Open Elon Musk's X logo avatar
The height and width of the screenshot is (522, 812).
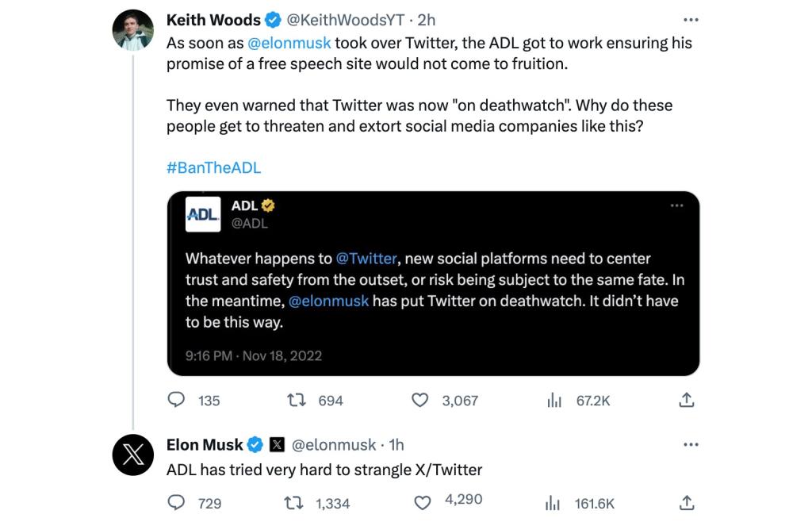click(x=132, y=455)
